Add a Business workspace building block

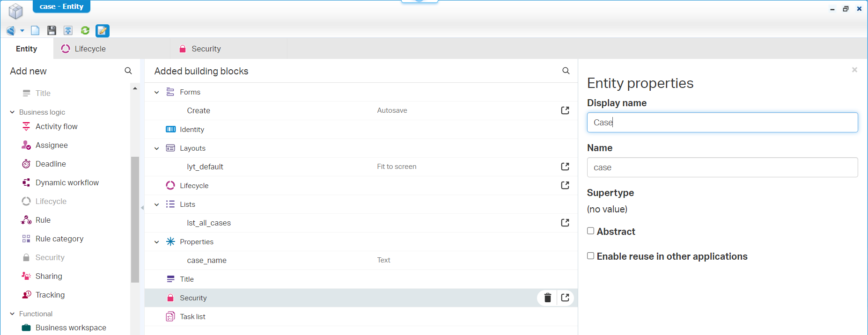pos(71,328)
